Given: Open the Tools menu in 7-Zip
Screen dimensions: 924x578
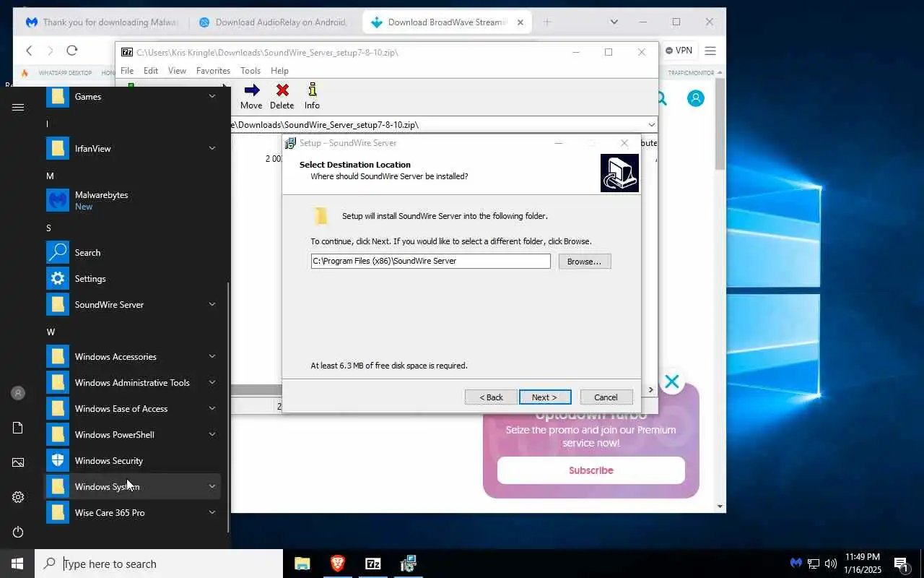Looking at the screenshot, I should coord(250,71).
